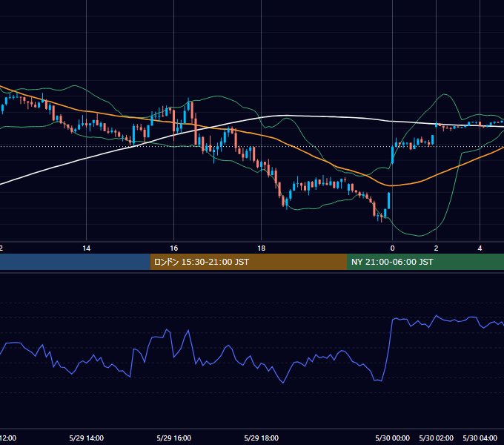Click the 0 hour label on the price chart axis
504x445 pixels.
click(392, 248)
